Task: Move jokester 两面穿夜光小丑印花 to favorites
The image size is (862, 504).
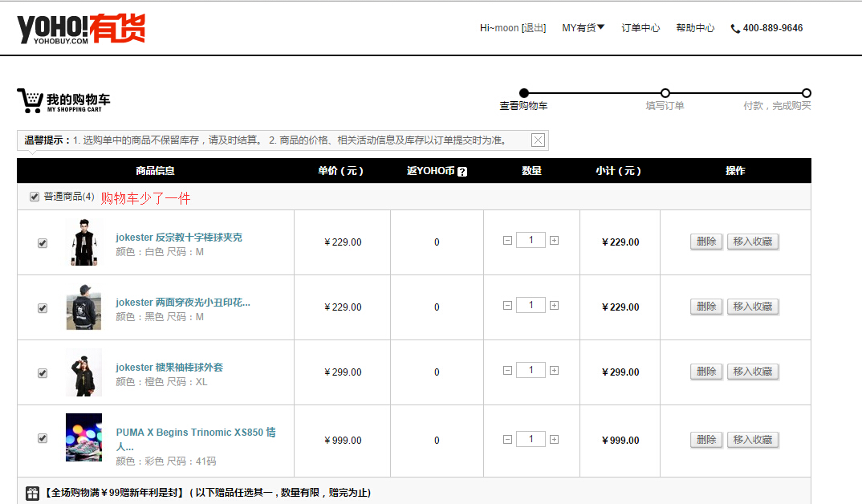Action: [x=753, y=306]
